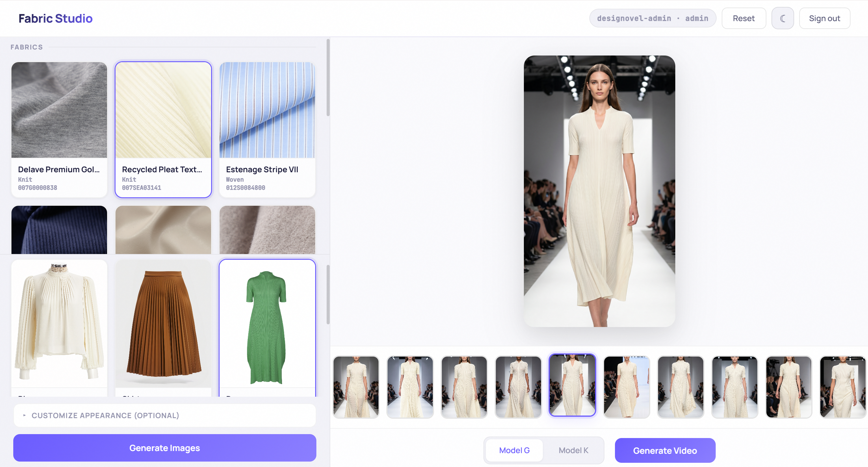Open the large runway preview image

(x=599, y=191)
